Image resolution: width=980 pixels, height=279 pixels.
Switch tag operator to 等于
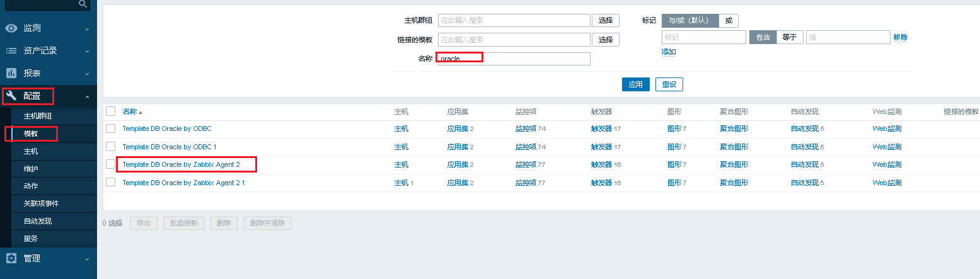790,37
